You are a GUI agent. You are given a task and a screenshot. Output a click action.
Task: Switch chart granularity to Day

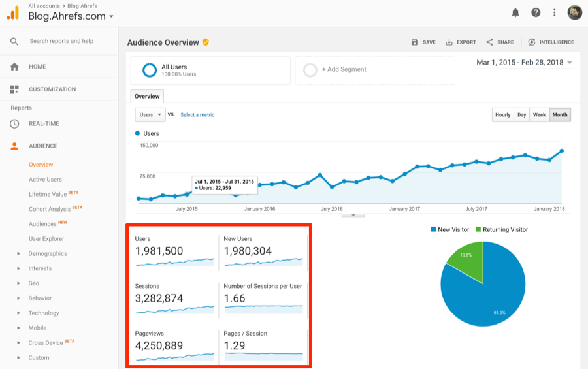coord(521,115)
